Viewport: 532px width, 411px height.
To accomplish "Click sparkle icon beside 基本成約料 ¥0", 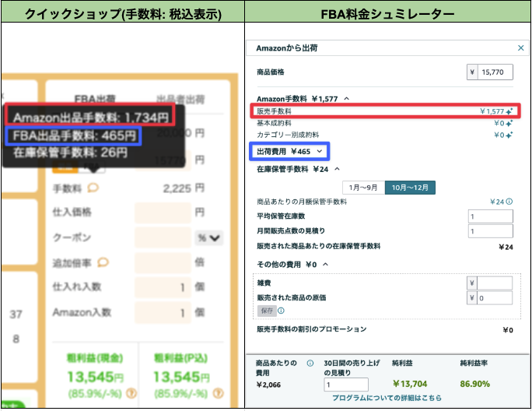I will point(510,123).
